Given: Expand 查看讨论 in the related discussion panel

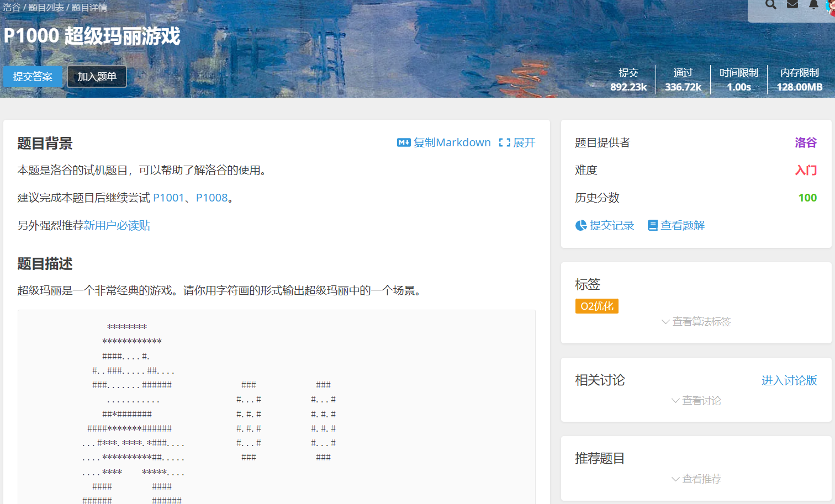Looking at the screenshot, I should [x=696, y=401].
